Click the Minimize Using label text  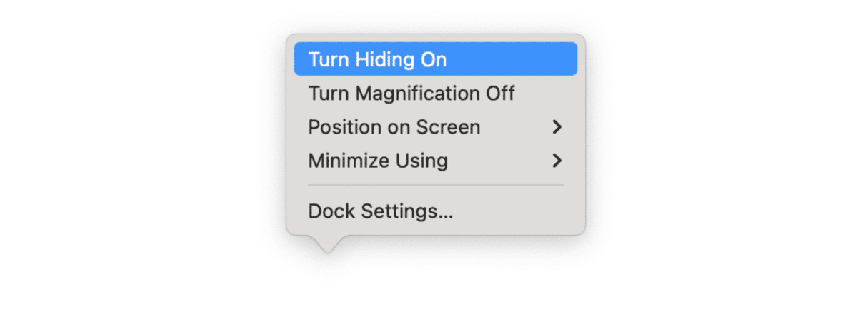point(378,161)
